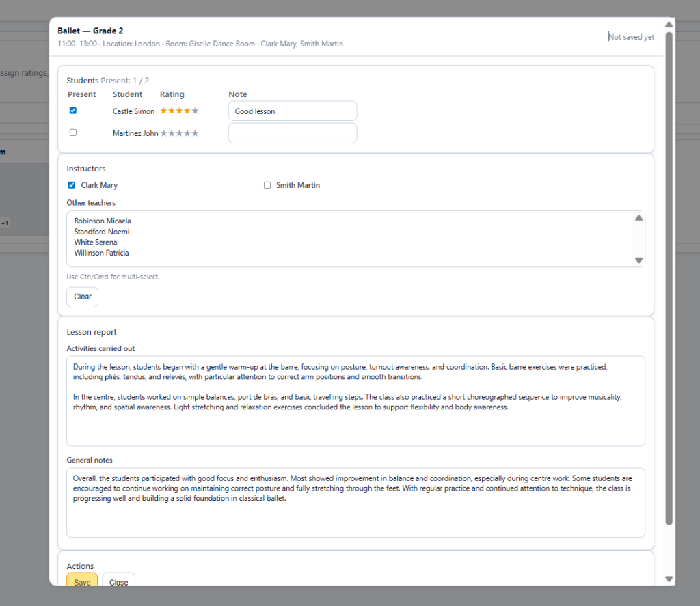This screenshot has width=700, height=606.
Task: Select Willinson Patricia in the teacher list
Action: point(101,252)
